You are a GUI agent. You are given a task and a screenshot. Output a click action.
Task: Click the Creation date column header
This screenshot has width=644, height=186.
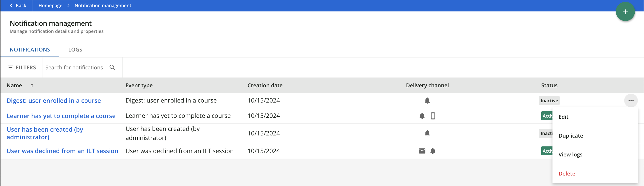(265, 86)
